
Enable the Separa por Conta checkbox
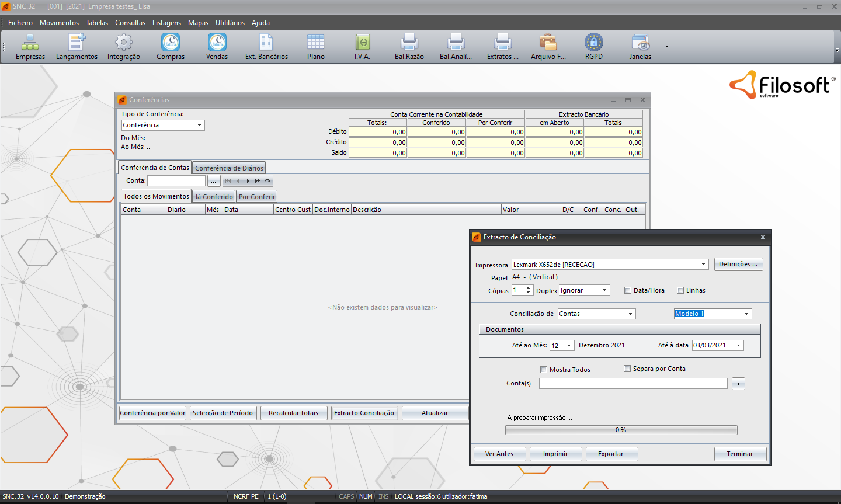point(627,369)
